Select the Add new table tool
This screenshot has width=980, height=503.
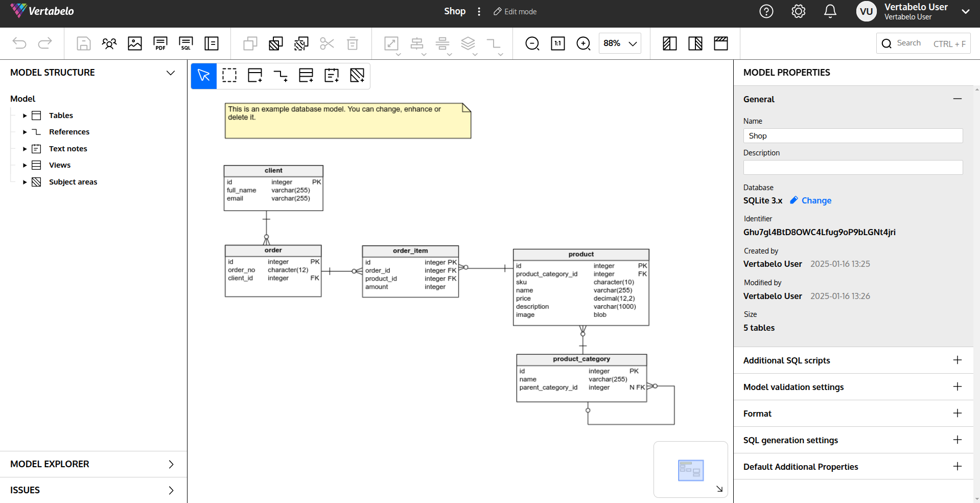pos(255,76)
